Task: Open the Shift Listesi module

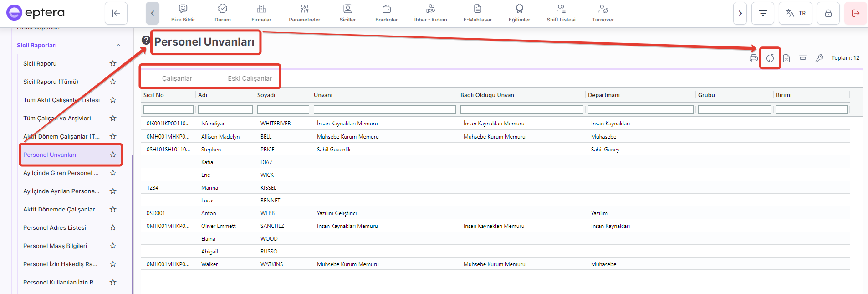Action: 561,13
